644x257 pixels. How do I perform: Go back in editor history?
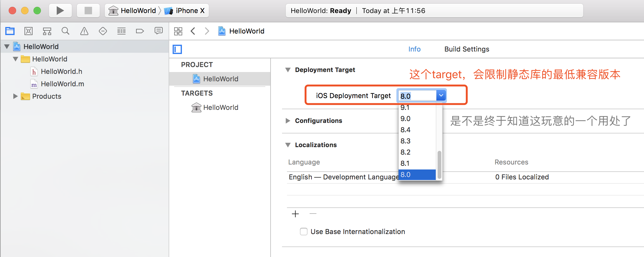pos(193,31)
